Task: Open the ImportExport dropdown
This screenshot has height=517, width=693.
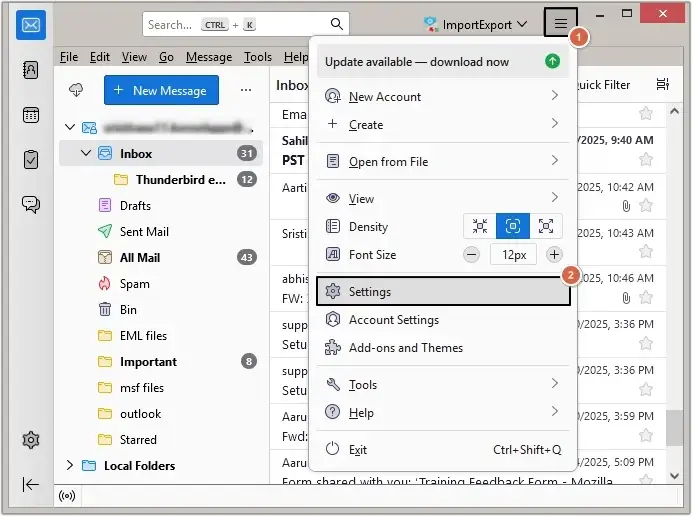Action: 476,24
